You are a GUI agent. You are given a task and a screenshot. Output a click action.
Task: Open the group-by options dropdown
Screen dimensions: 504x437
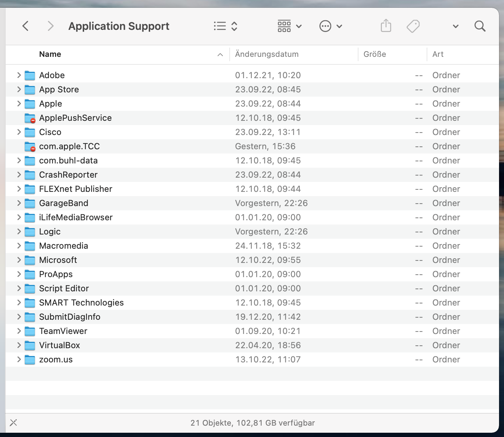coord(289,26)
